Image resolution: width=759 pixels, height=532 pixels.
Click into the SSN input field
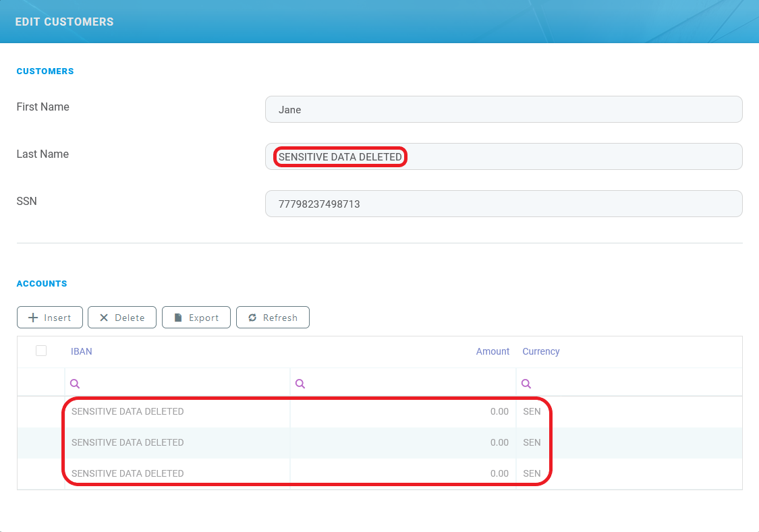click(x=503, y=204)
